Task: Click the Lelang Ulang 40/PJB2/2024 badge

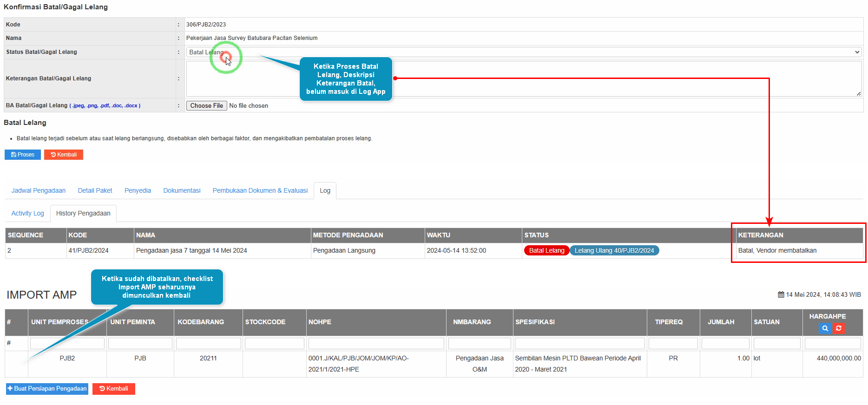Action: tap(614, 251)
